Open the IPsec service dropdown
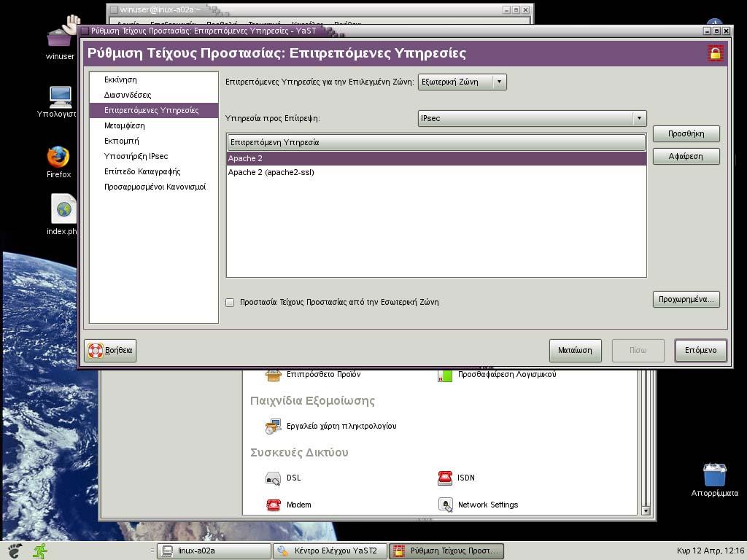The image size is (747, 560). pos(532,118)
